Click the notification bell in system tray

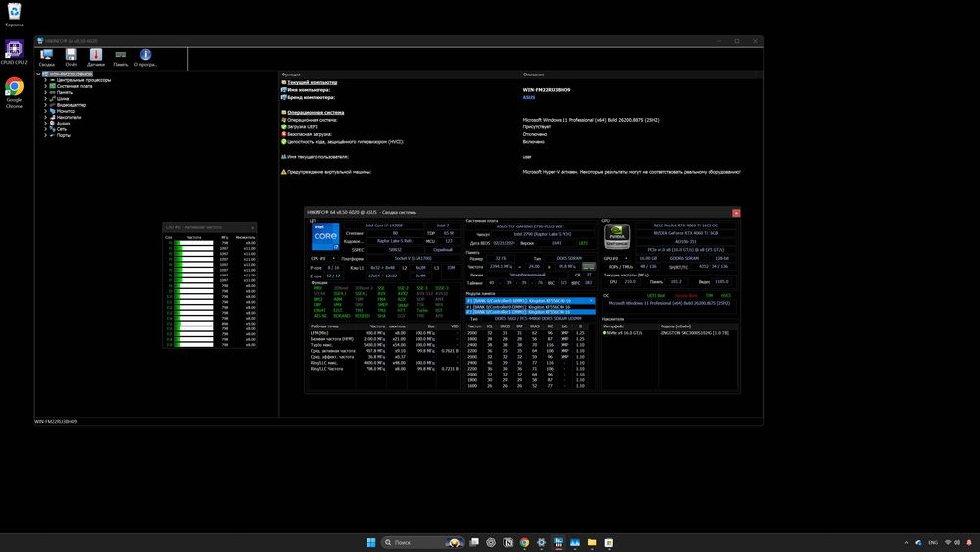pyautogui.click(x=969, y=542)
